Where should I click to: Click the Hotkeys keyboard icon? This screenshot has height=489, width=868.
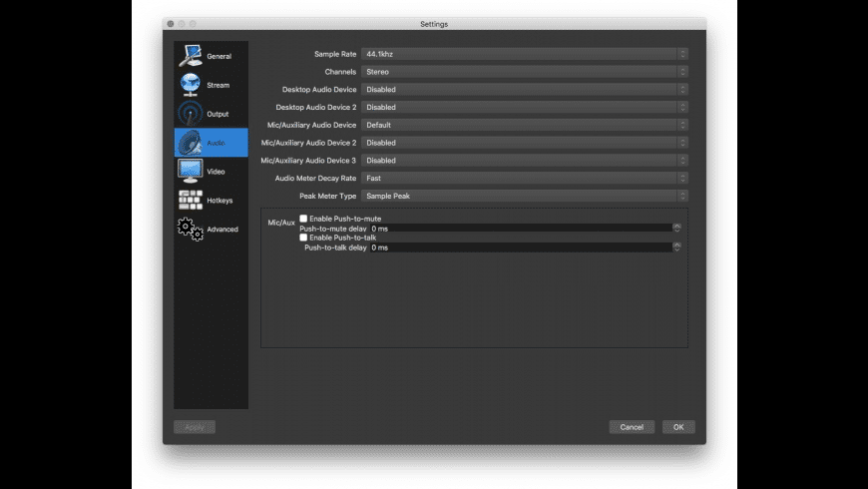click(x=191, y=200)
